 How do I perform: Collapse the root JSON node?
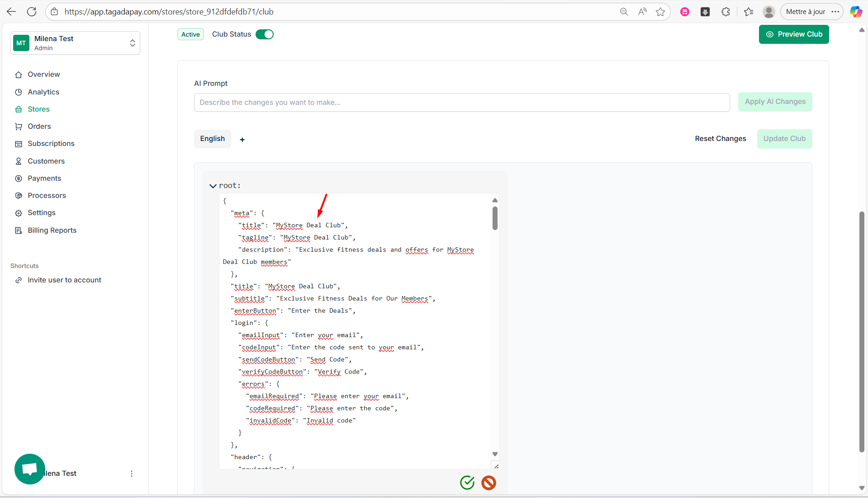[213, 186]
